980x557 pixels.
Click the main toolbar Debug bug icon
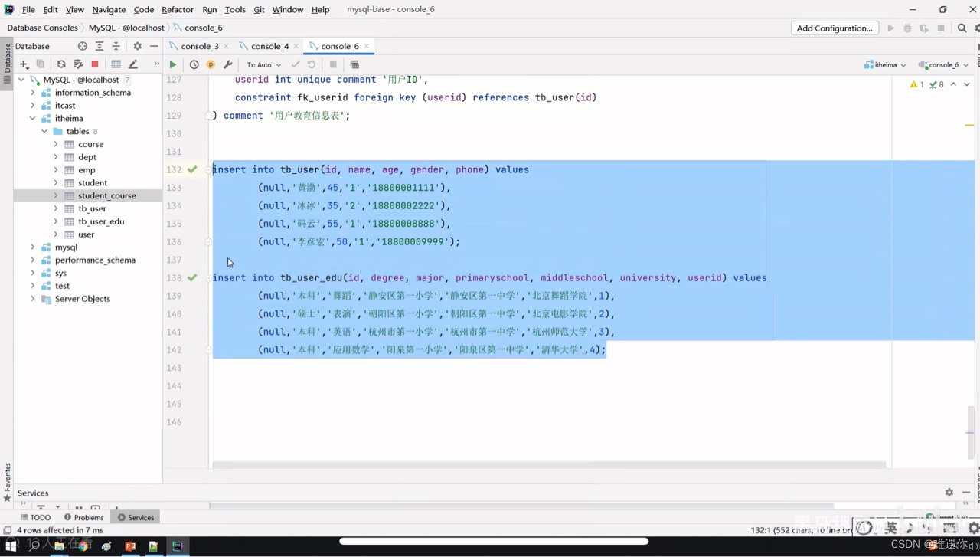pyautogui.click(x=907, y=28)
